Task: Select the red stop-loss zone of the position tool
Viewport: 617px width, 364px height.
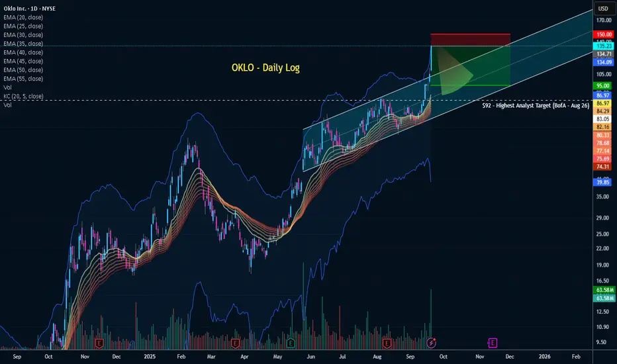Action: [x=471, y=40]
